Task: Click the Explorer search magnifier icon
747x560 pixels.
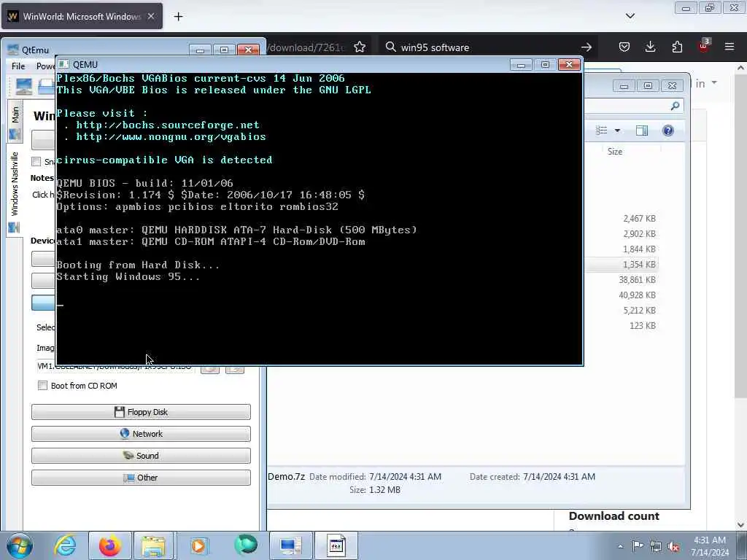Action: 675,106
